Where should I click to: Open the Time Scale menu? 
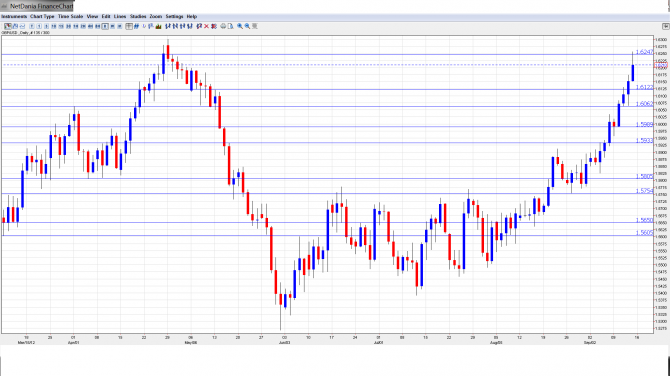[71, 17]
